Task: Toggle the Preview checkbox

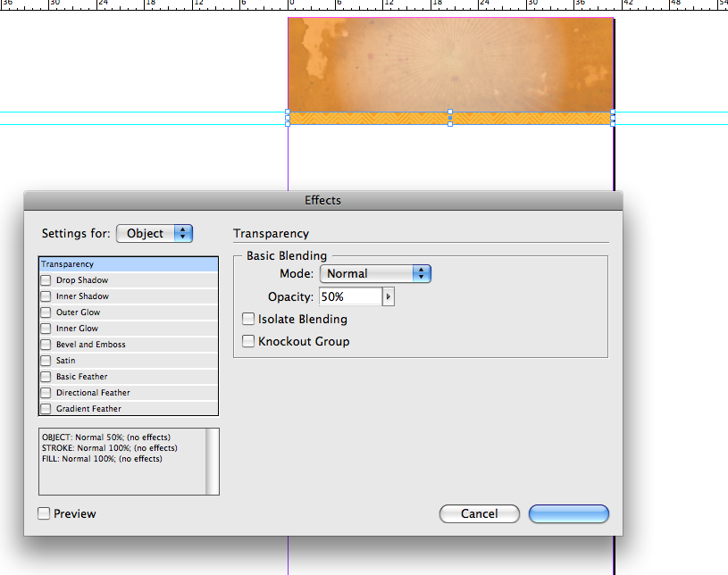Action: [44, 513]
